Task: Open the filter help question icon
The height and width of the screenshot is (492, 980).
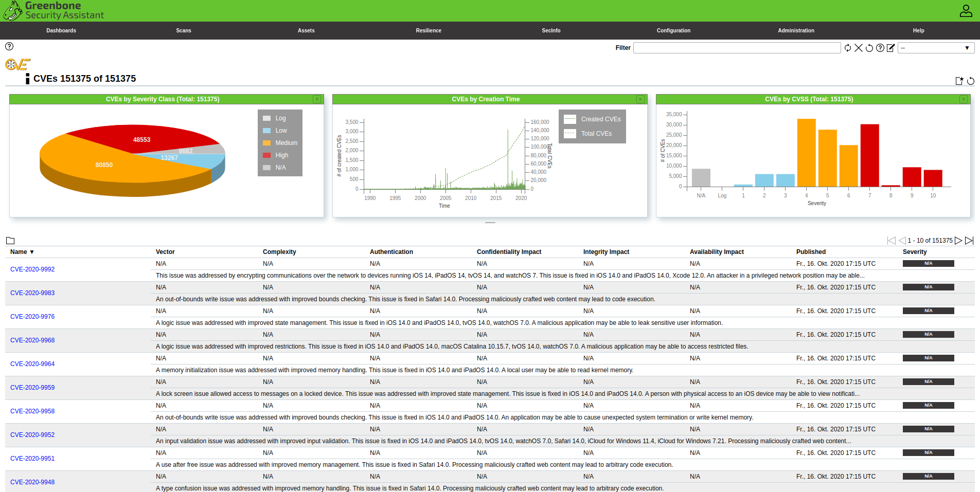Action: (x=880, y=48)
